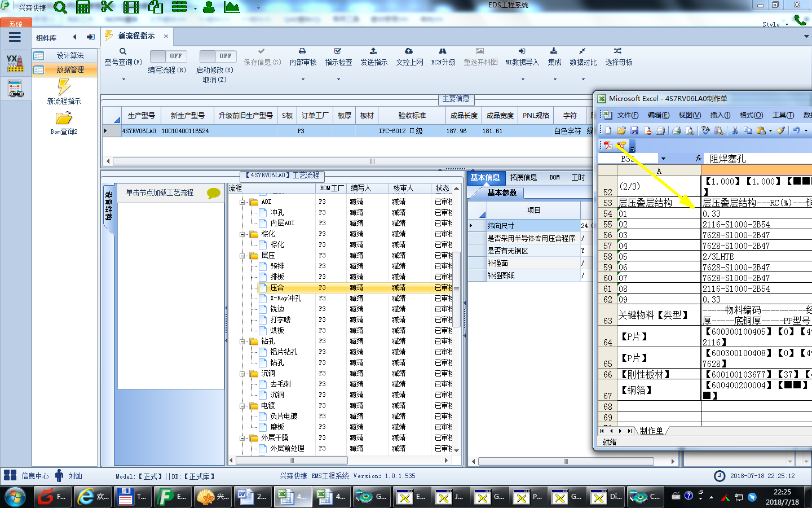The image size is (812, 508).
Task: Click the 制作单 sheet tab in Excel
Action: (651, 431)
